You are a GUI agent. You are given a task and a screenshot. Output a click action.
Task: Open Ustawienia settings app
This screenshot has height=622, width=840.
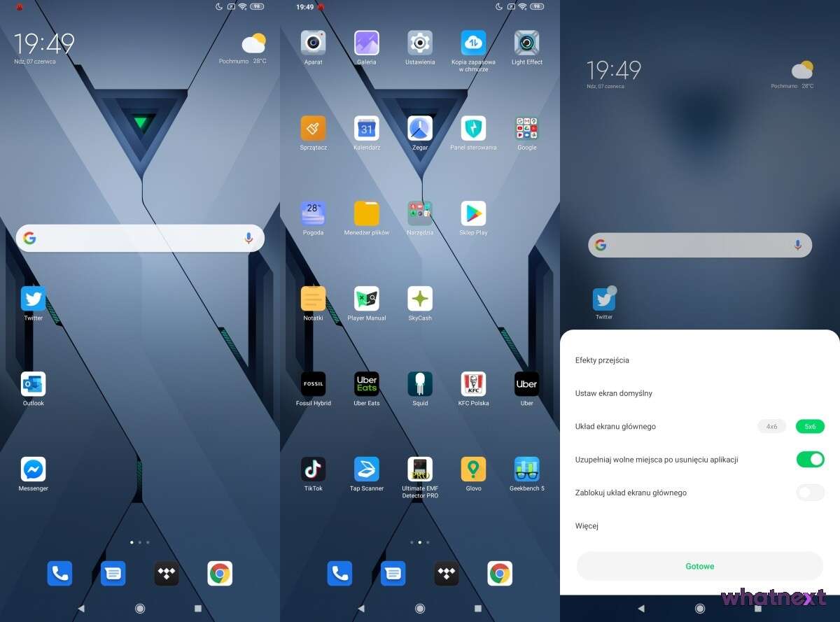(420, 43)
